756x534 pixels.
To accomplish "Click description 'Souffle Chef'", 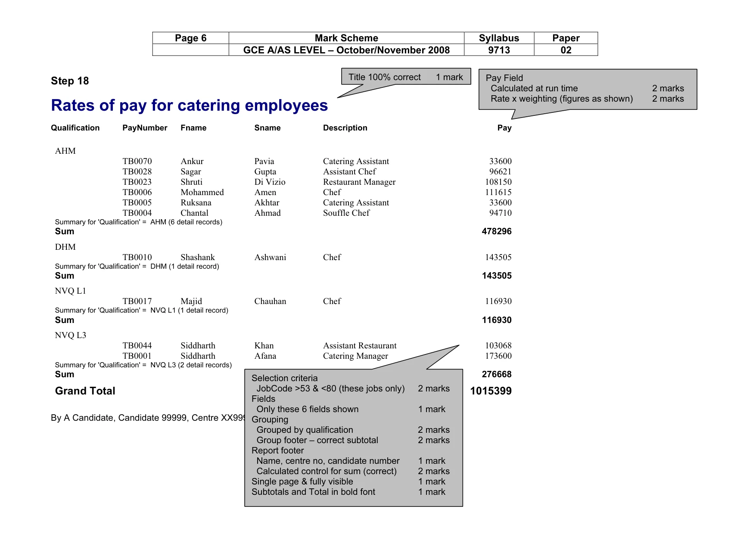I will tap(346, 213).
